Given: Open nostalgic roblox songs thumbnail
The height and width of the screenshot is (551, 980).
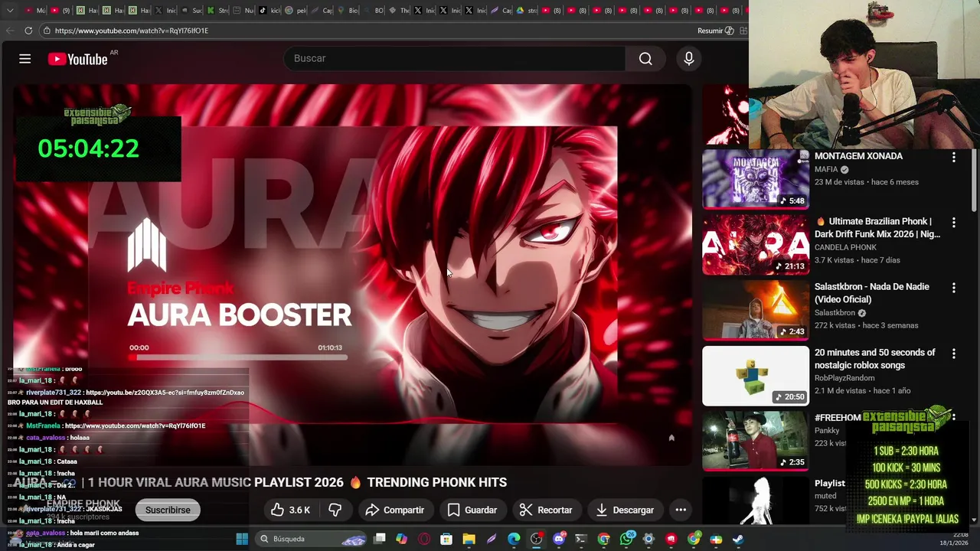Looking at the screenshot, I should [756, 376].
